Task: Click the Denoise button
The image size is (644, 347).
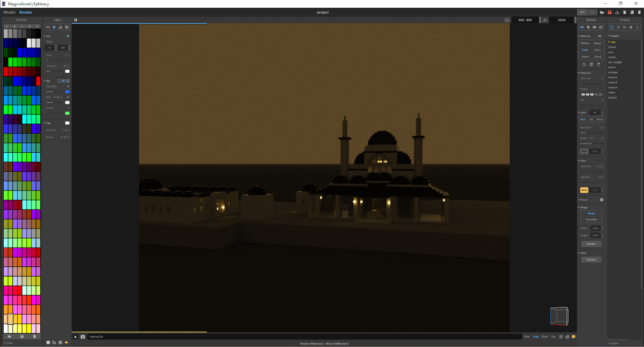Action: (x=591, y=260)
